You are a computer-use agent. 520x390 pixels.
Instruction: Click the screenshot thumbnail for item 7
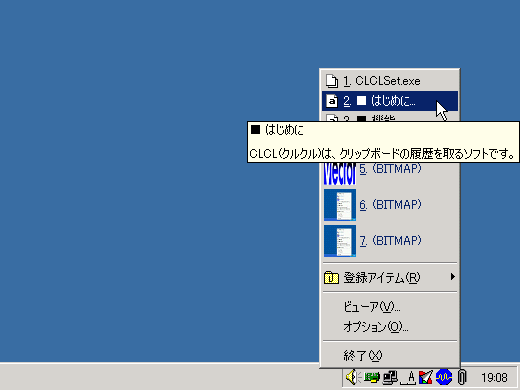[x=340, y=241]
